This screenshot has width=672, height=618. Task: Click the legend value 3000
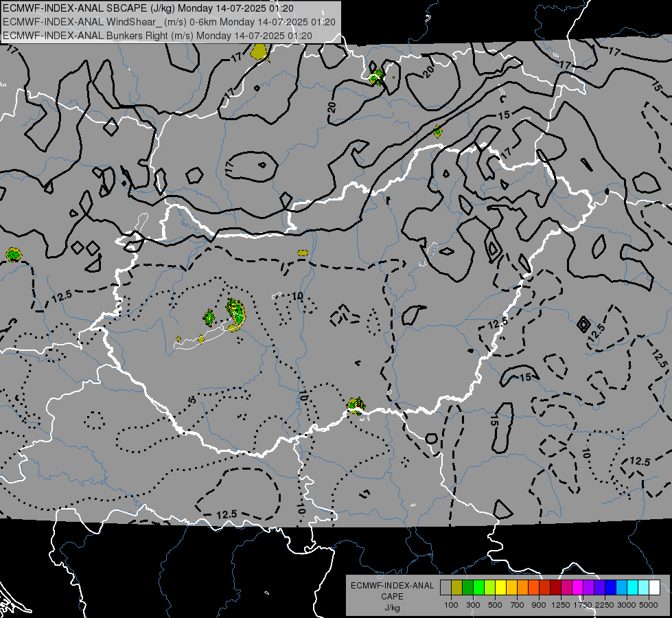tap(627, 605)
